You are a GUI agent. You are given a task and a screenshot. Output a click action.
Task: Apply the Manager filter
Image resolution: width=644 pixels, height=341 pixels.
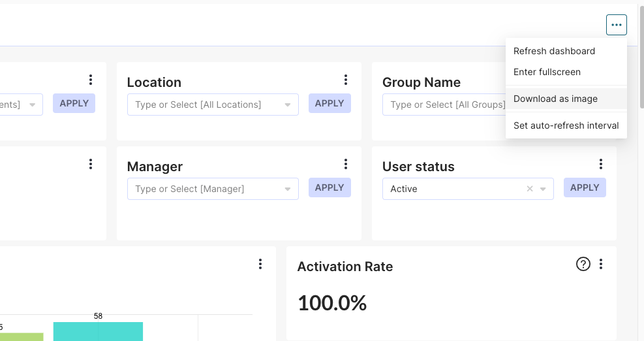(330, 187)
